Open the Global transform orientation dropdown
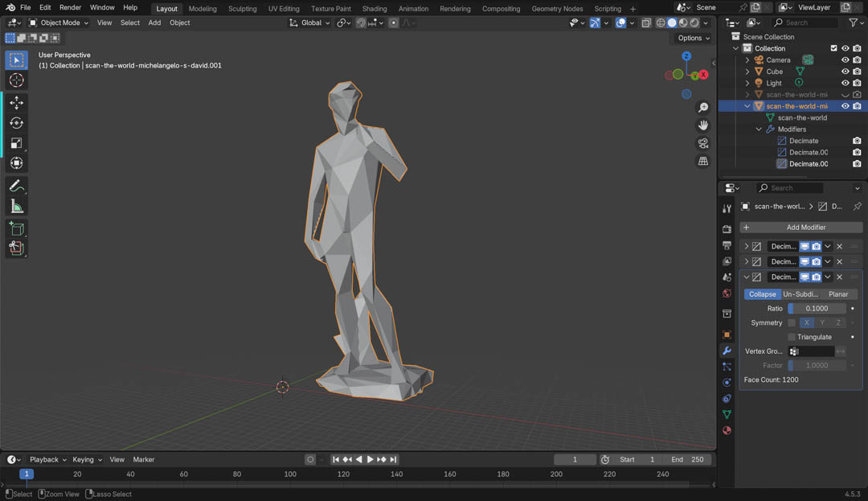The height and width of the screenshot is (501, 868). coord(310,23)
